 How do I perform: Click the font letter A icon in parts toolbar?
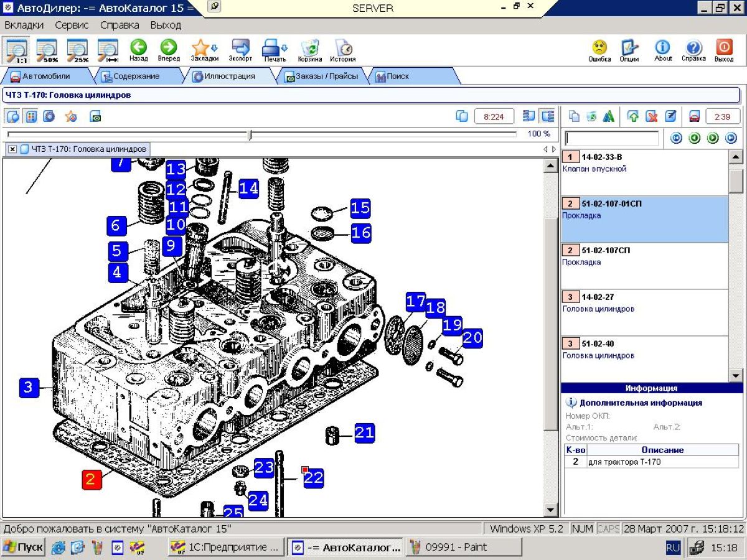(609, 116)
